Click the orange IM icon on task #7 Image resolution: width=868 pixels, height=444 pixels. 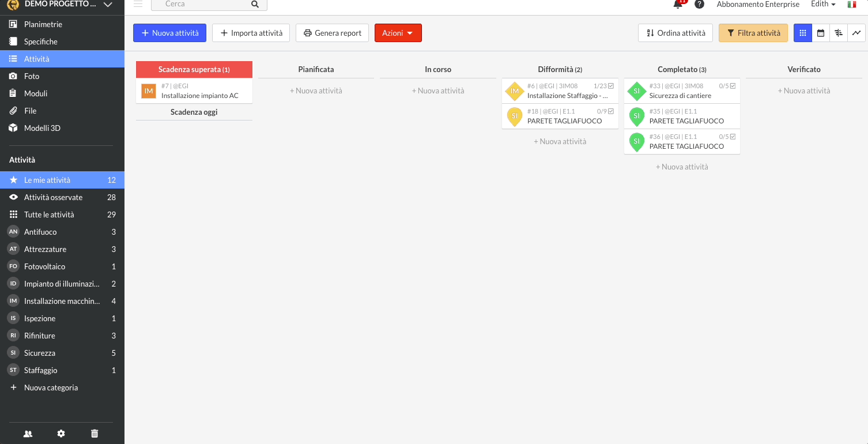tap(149, 91)
